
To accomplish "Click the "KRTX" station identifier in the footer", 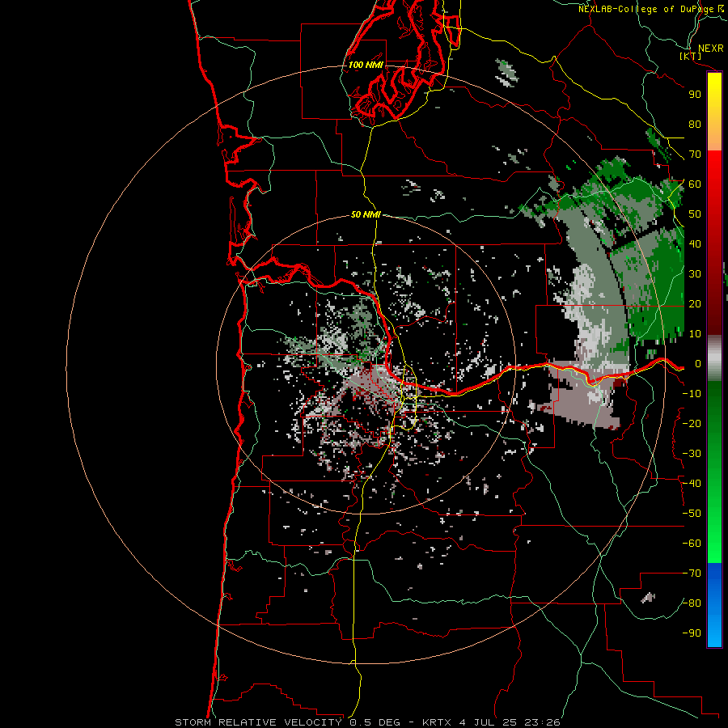I will [438, 722].
